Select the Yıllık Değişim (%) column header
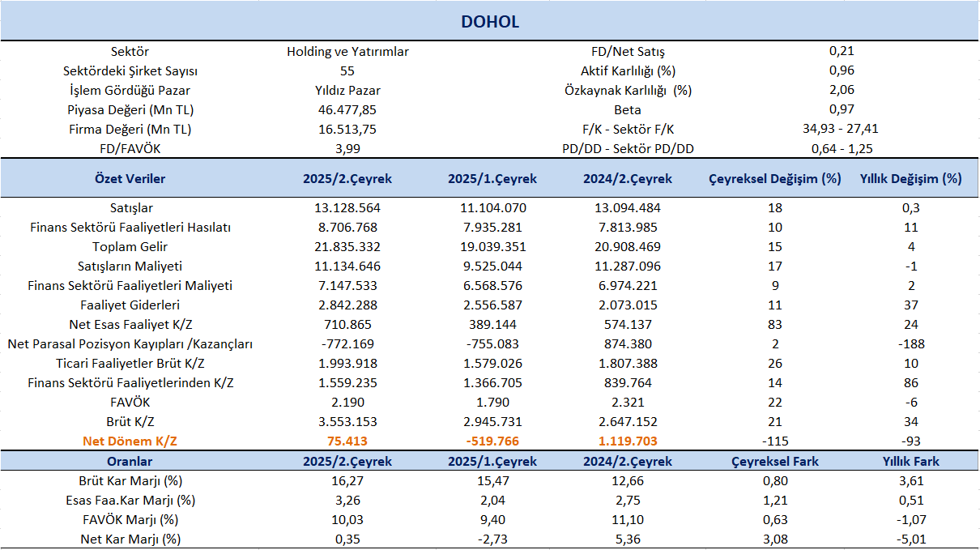This screenshot has height=550, width=980. 911,178
